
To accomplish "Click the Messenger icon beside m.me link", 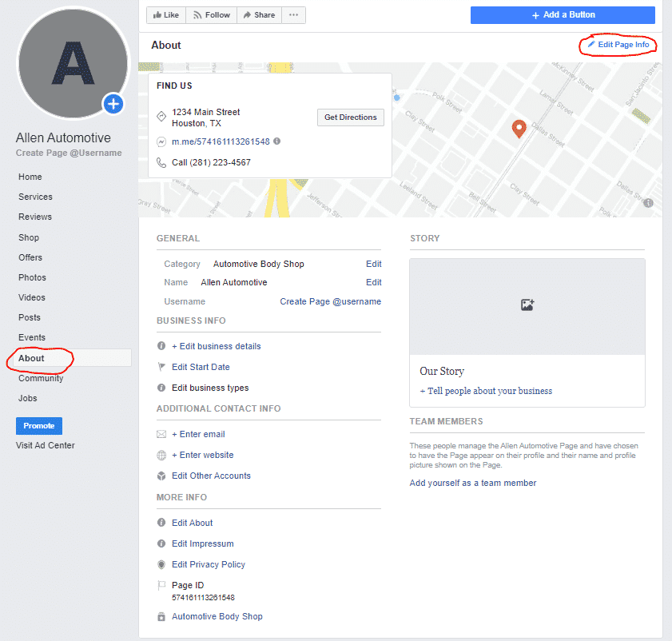I will click(x=161, y=141).
